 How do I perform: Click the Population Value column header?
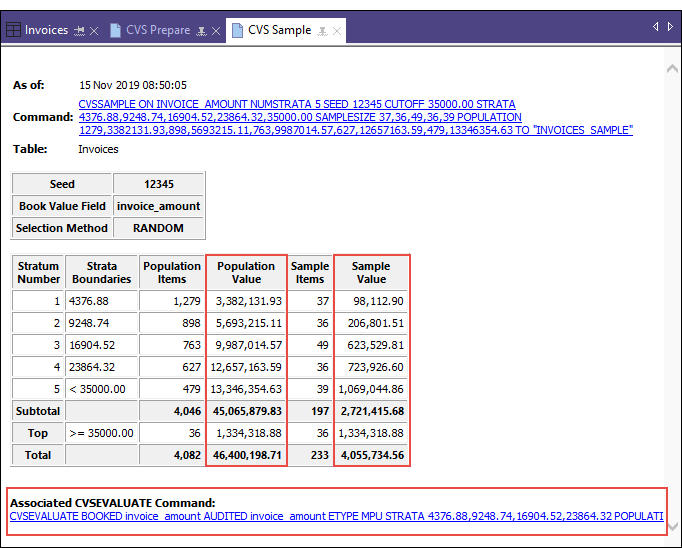point(246,273)
